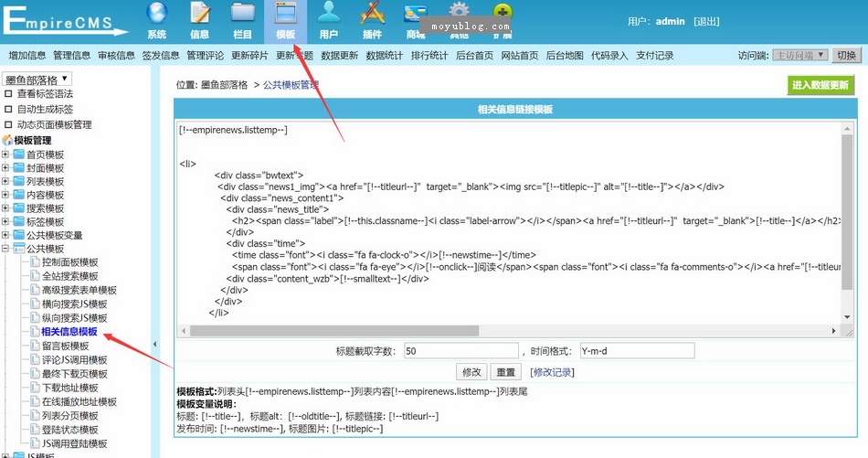The width and height of the screenshot is (868, 458).
Task: Open the 主访问端 access dropdown
Action: click(x=799, y=55)
